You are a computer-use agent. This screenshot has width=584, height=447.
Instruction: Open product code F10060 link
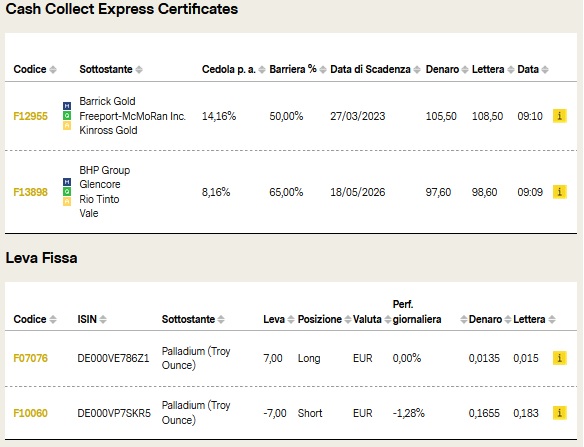31,413
